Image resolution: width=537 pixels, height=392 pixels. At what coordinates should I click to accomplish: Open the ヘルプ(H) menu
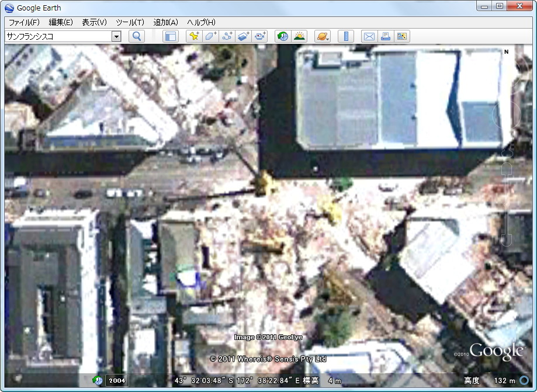[x=201, y=23]
